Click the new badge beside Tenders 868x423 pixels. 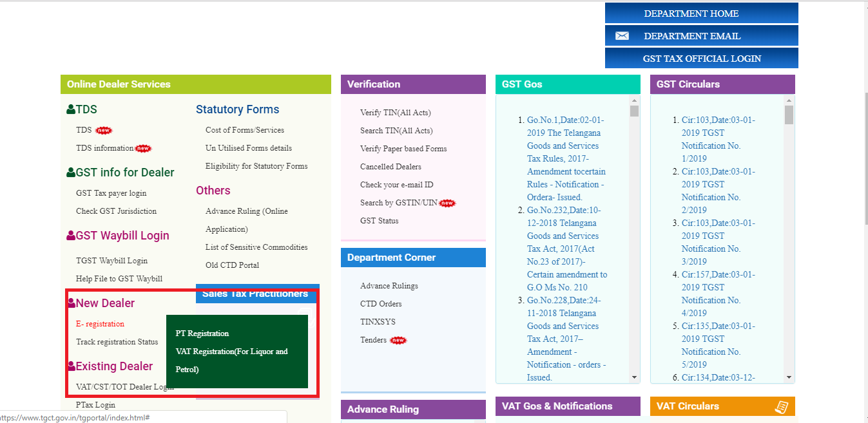tap(399, 340)
